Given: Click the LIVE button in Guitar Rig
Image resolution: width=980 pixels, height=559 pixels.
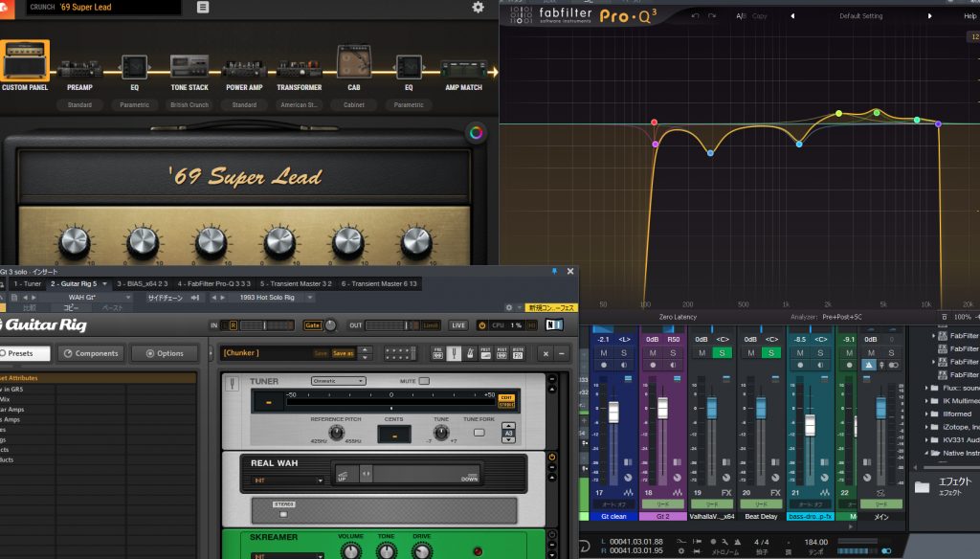Looking at the screenshot, I should 458,325.
